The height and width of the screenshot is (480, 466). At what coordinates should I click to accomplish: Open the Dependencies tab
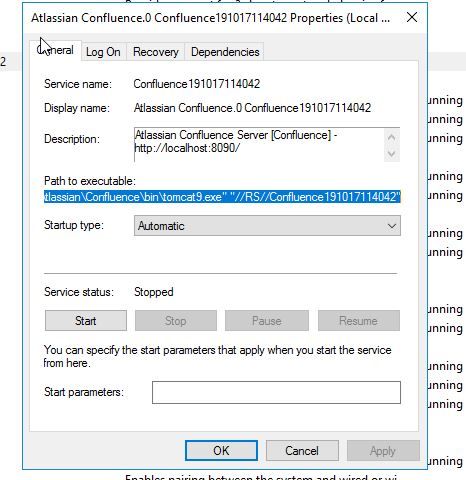225,52
